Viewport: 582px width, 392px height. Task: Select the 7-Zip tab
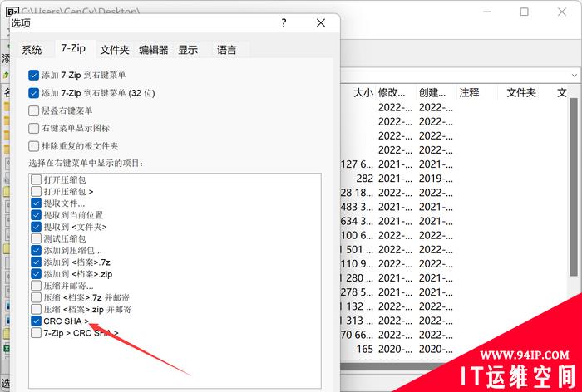point(73,48)
